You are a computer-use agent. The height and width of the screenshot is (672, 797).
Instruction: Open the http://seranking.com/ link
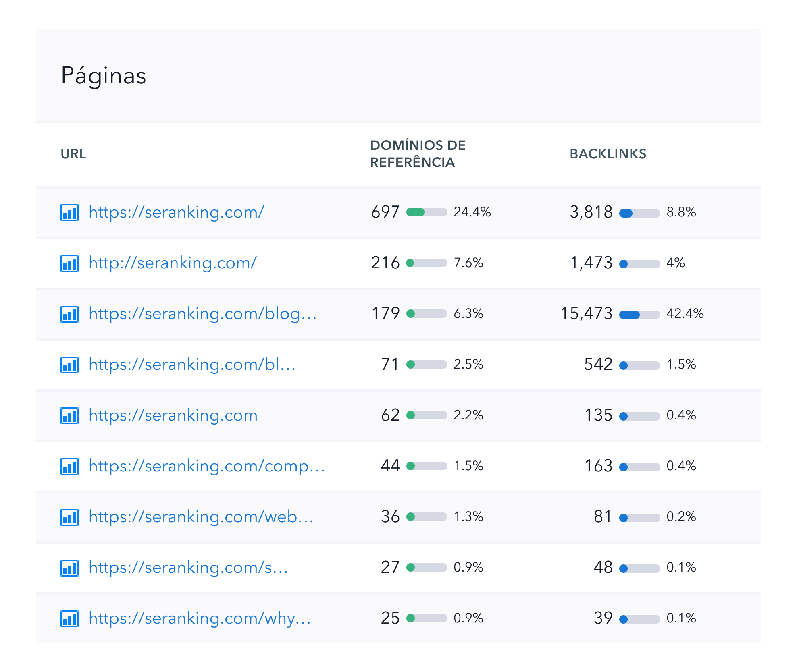(173, 263)
